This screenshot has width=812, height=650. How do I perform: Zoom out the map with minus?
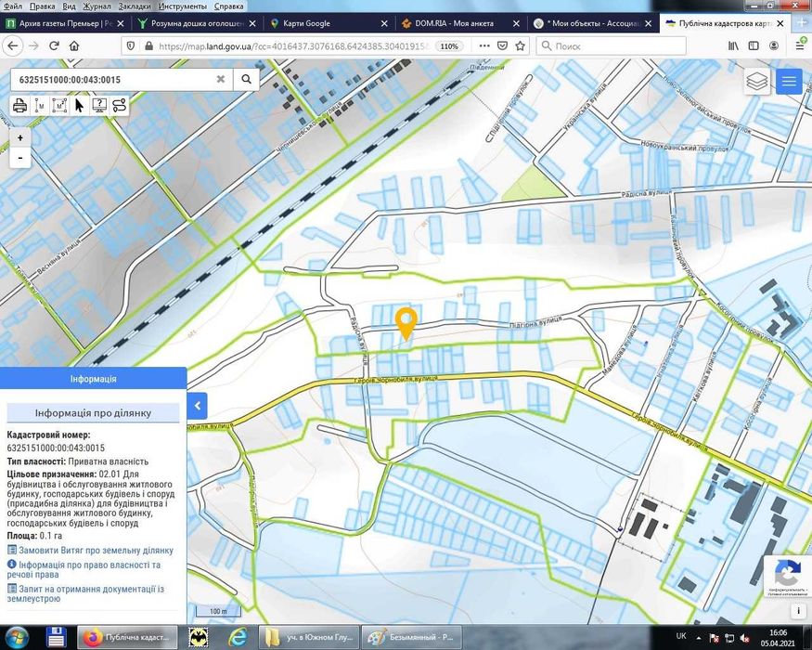[20, 157]
